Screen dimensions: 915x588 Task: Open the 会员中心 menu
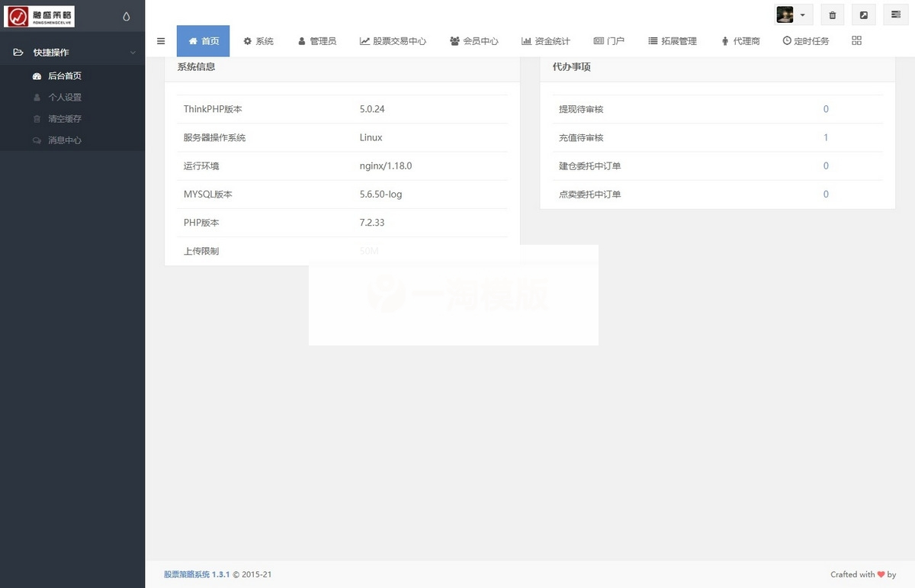[x=474, y=41]
